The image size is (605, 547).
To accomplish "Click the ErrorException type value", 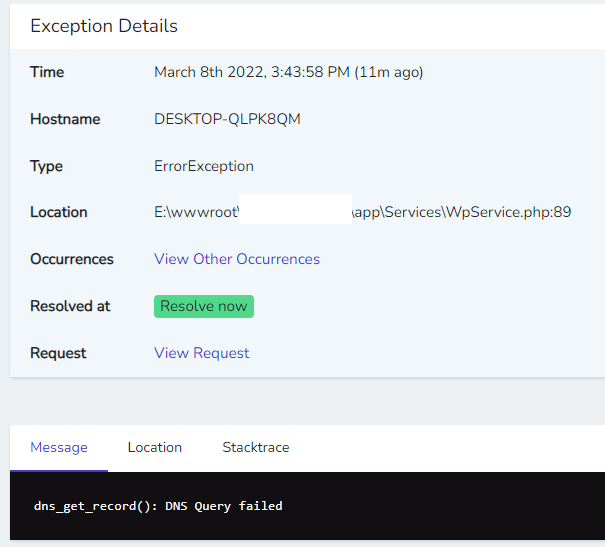I will coord(204,166).
